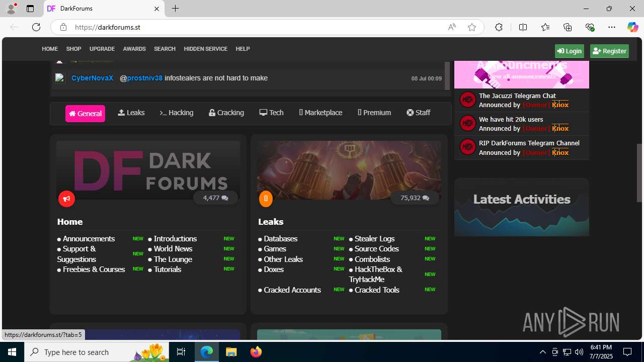Select the General forum tab

(x=85, y=114)
